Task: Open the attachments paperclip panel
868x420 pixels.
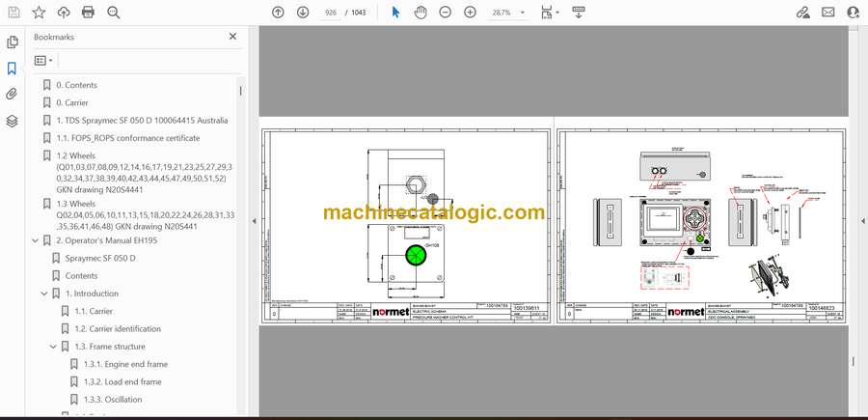Action: [13, 95]
